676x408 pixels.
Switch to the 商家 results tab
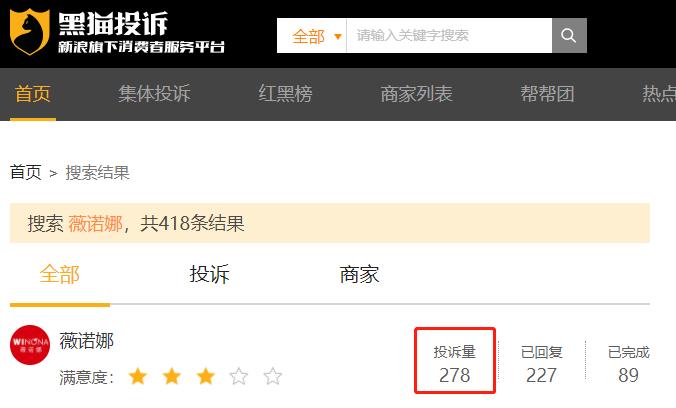(x=359, y=274)
